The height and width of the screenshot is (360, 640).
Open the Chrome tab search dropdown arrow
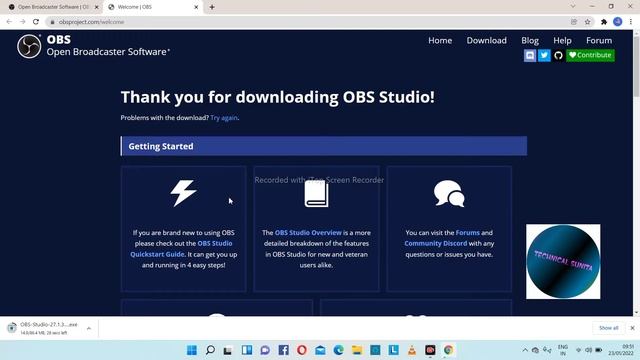pos(573,7)
